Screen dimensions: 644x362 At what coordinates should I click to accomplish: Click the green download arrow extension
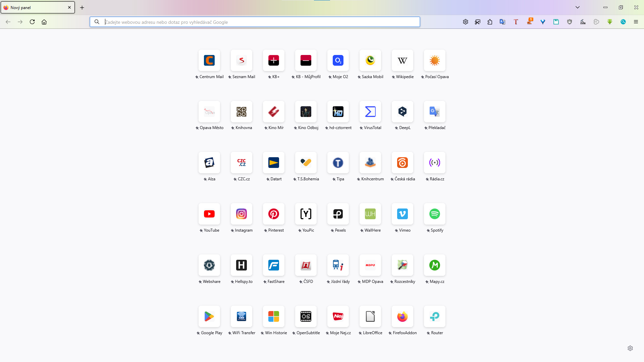pyautogui.click(x=610, y=22)
